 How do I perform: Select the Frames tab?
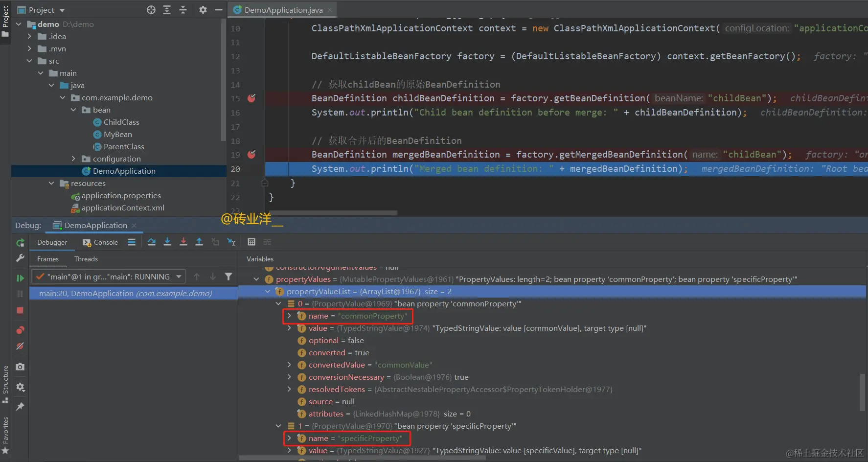[x=48, y=259]
